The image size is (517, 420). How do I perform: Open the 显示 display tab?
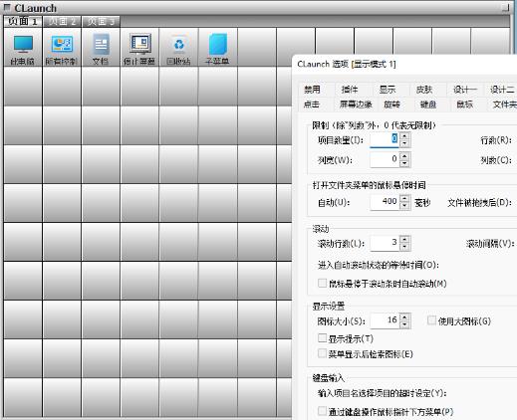[x=388, y=90]
